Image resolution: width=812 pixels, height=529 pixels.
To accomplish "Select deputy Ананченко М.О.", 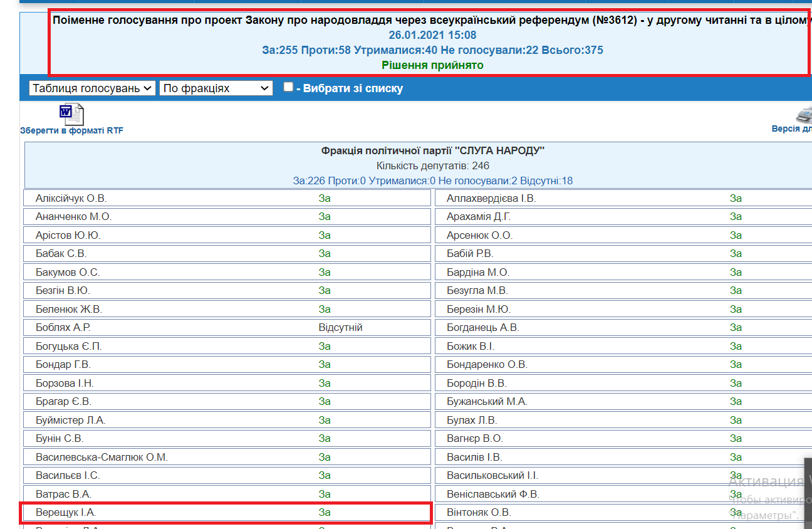I will click(74, 217).
